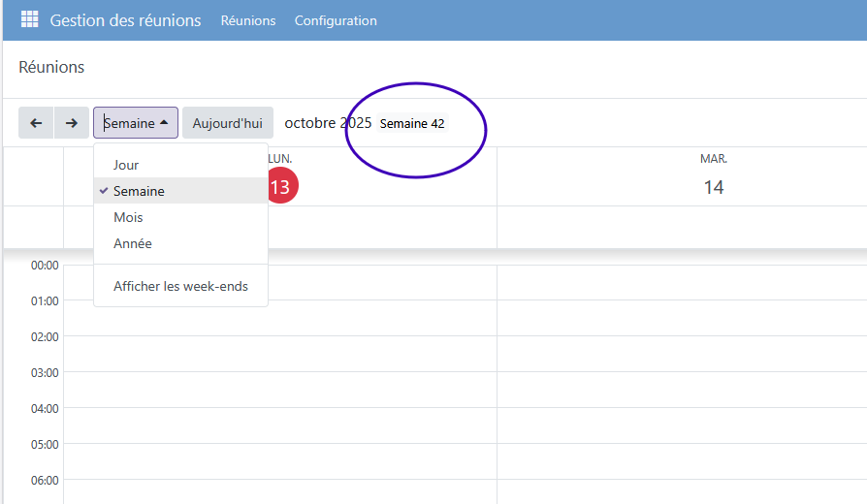Viewport: 867px width, 504px height.
Task: Jump to today with the Aujourd'hui button
Action: tap(227, 123)
